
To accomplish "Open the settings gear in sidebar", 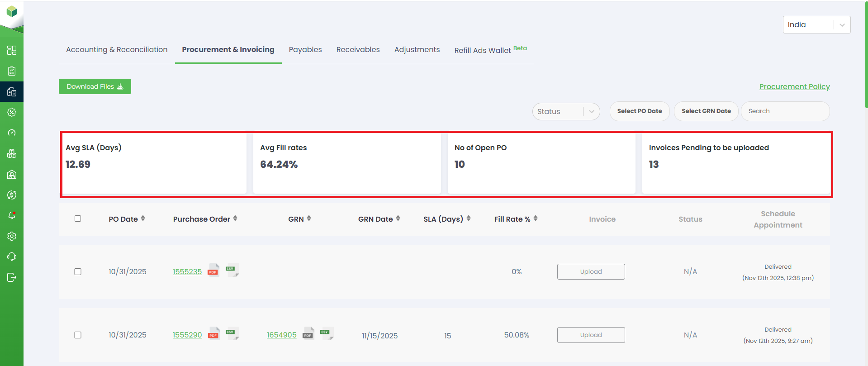I will click(x=12, y=236).
